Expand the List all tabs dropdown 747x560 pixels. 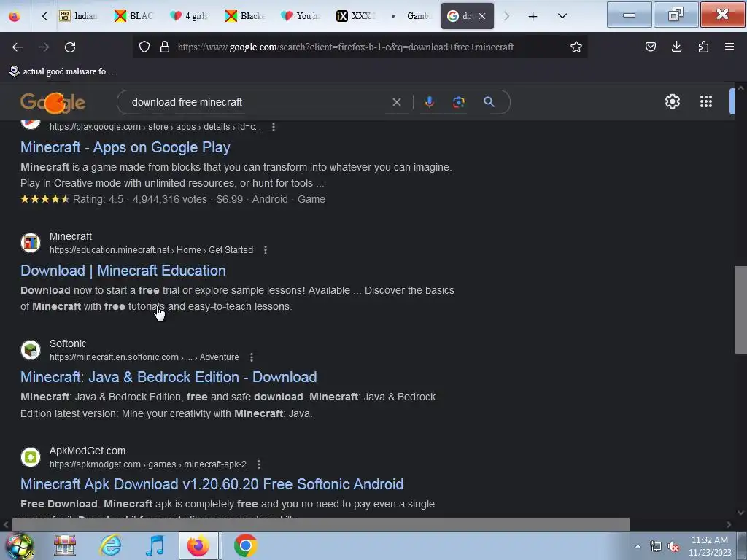point(562,16)
